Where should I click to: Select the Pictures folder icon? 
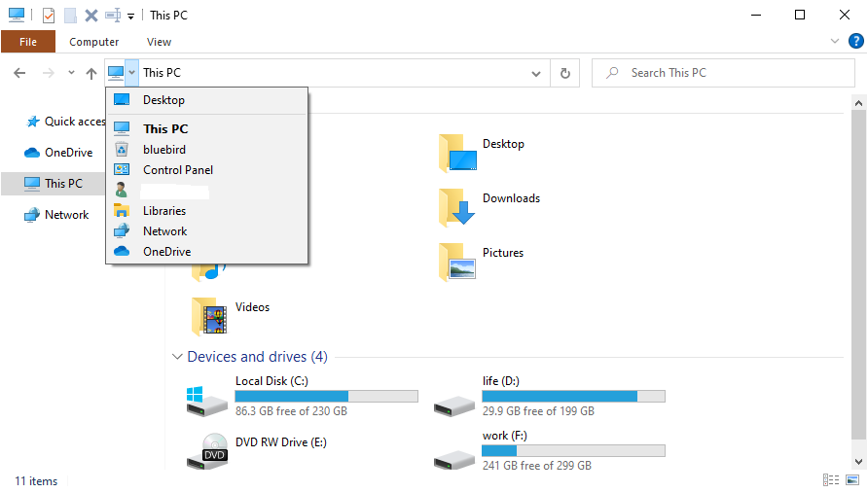click(457, 262)
